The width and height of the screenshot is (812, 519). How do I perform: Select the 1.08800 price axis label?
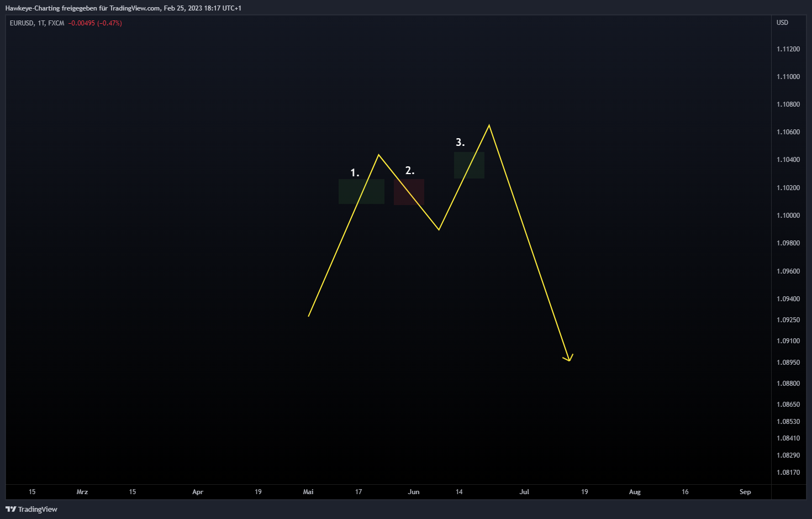coord(788,384)
